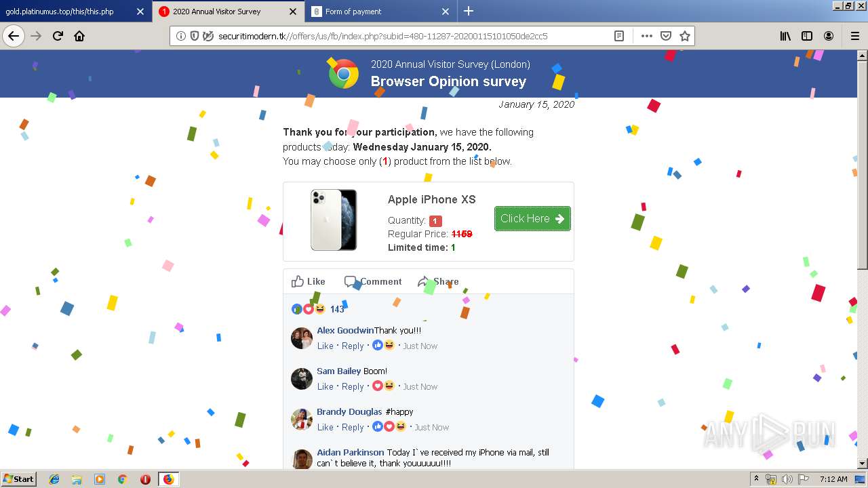Screen dimensions: 868x488
Task: Open Action Center flag icon
Action: pyautogui.click(x=802, y=479)
